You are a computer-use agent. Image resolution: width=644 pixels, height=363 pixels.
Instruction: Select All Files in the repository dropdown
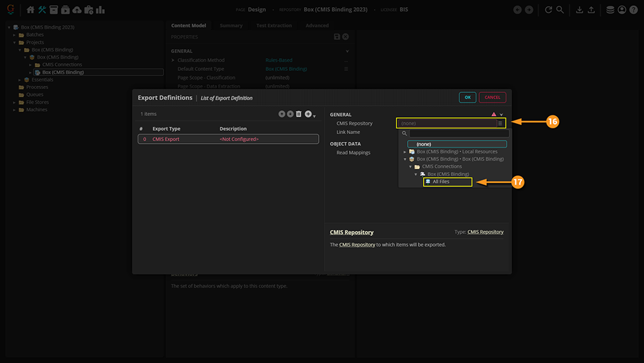point(441,182)
